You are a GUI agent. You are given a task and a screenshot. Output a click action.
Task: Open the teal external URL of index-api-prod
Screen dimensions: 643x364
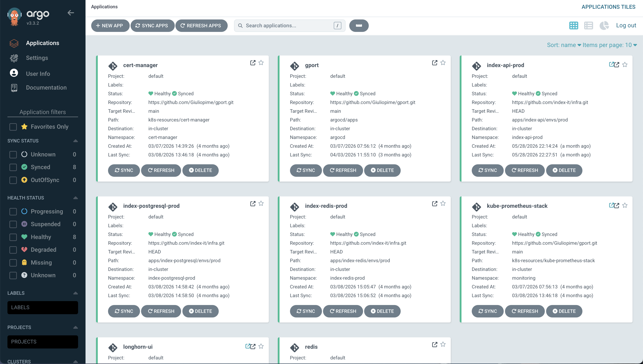[611, 64]
